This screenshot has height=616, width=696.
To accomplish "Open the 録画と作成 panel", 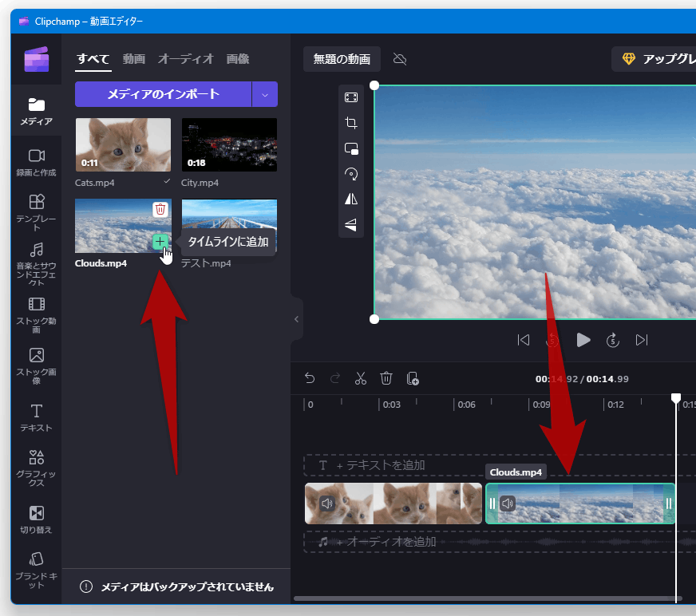I will coord(37,163).
